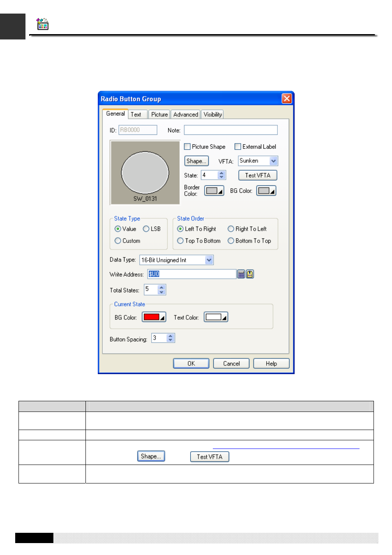Click the Write Address input field
This screenshot has height=555, width=392.
pos(192,274)
